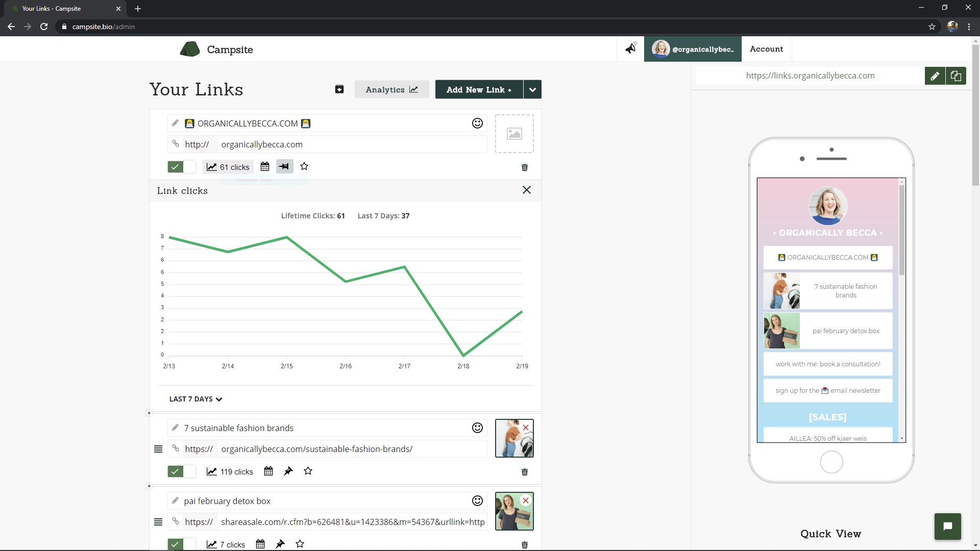Close the Link clicks panel
The image size is (980, 551).
click(527, 190)
